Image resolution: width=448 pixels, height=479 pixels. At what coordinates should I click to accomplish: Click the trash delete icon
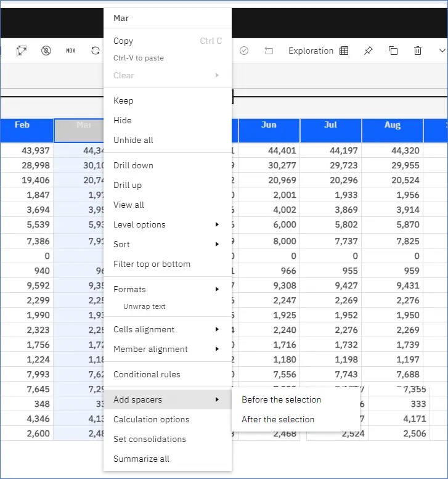[418, 51]
